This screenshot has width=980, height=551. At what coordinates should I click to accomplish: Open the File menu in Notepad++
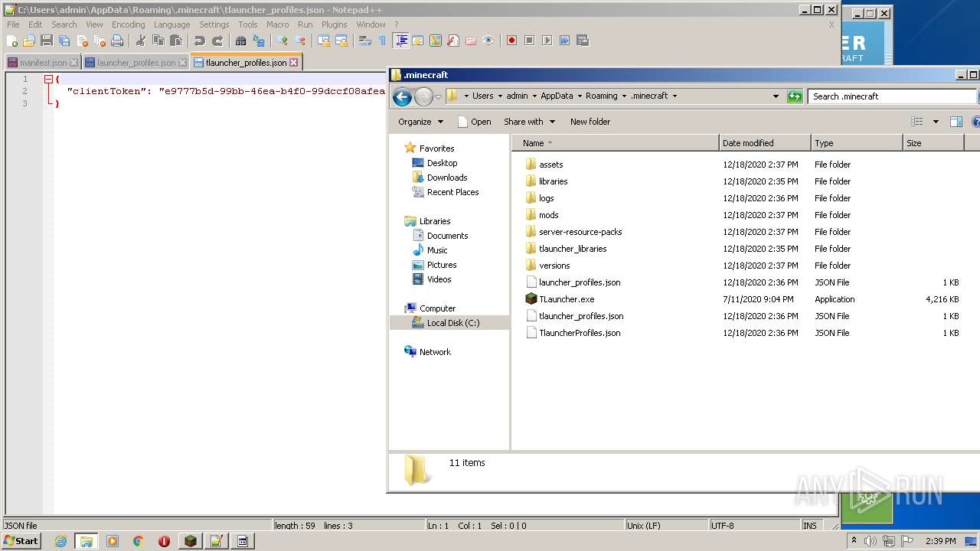pyautogui.click(x=13, y=24)
